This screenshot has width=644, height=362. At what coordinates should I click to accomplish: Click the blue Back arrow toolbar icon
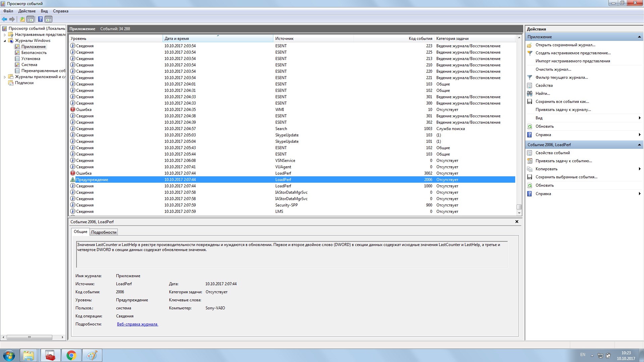[4, 19]
